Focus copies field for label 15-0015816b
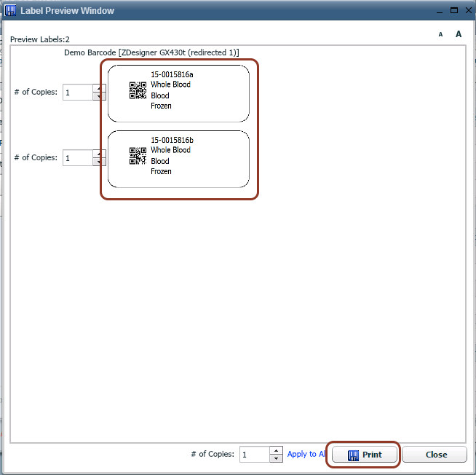Screen dimensions: 476x475 (78, 157)
